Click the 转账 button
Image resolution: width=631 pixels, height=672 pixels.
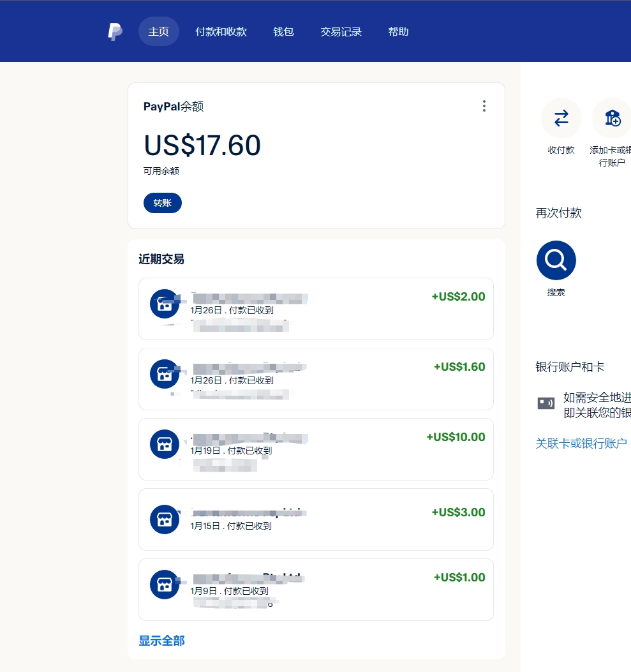(162, 202)
